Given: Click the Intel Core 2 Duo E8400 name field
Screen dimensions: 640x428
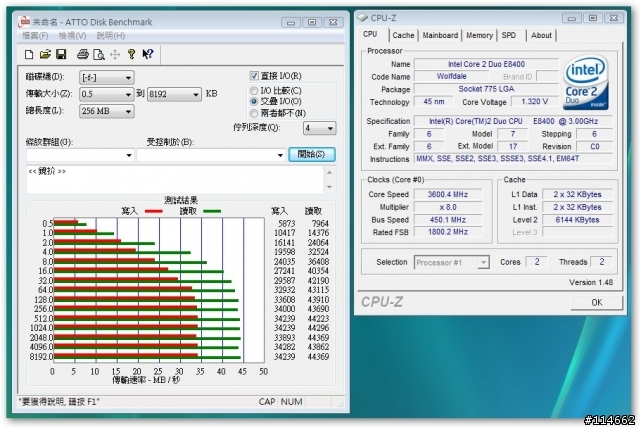Looking at the screenshot, I should click(486, 64).
